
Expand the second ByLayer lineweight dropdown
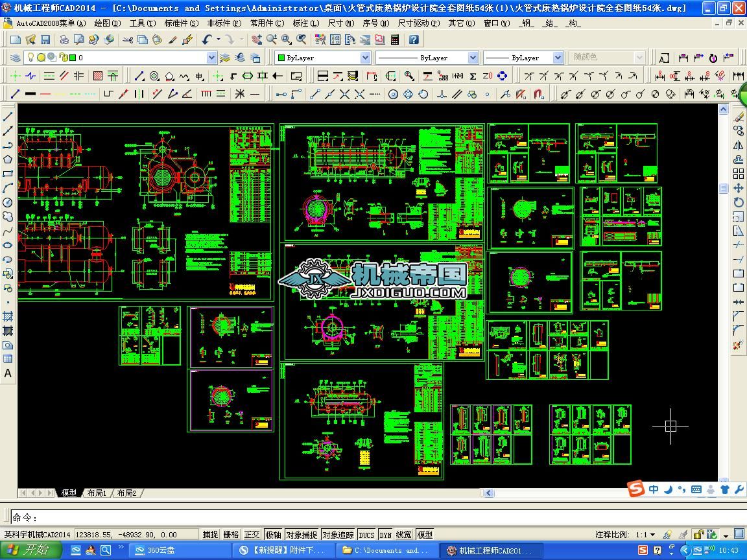(558, 58)
